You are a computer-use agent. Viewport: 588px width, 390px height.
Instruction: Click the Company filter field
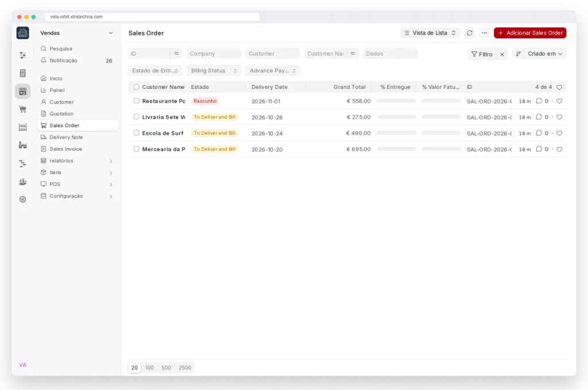pos(214,53)
